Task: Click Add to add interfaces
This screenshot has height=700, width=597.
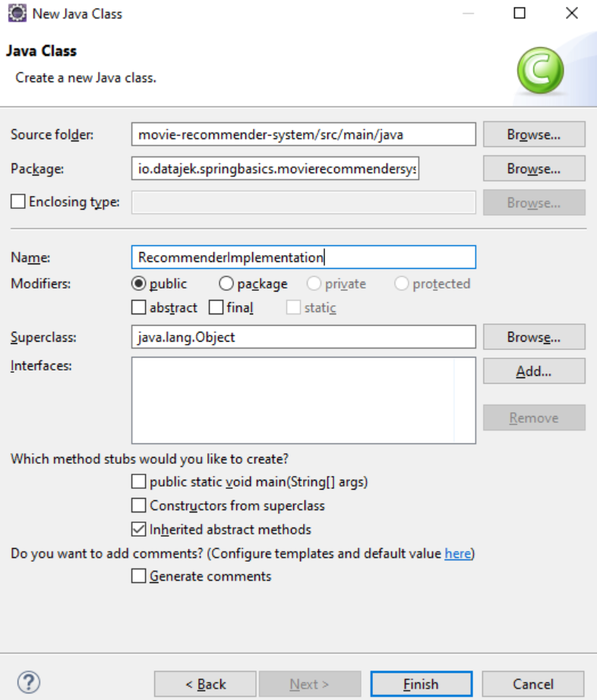Action: tap(534, 371)
